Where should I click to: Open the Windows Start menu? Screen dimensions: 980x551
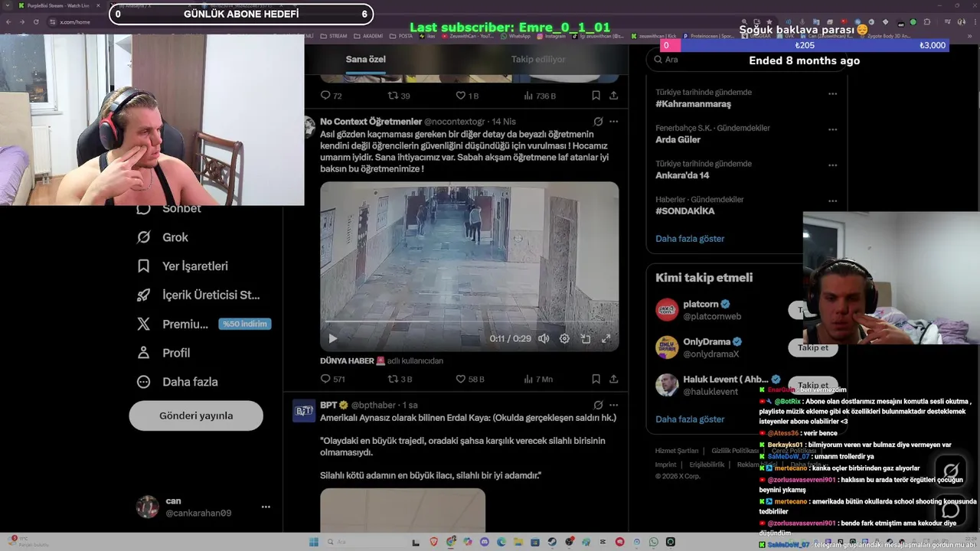(x=313, y=543)
